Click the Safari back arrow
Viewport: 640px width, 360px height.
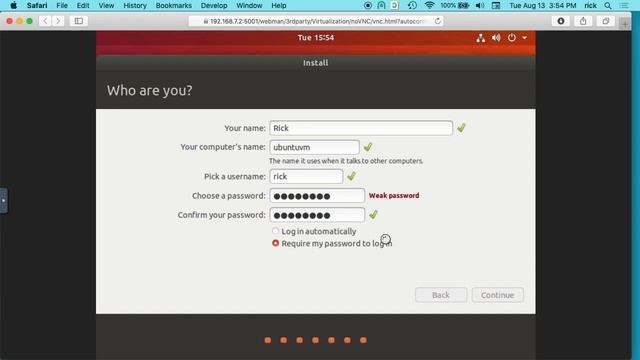pos(45,21)
